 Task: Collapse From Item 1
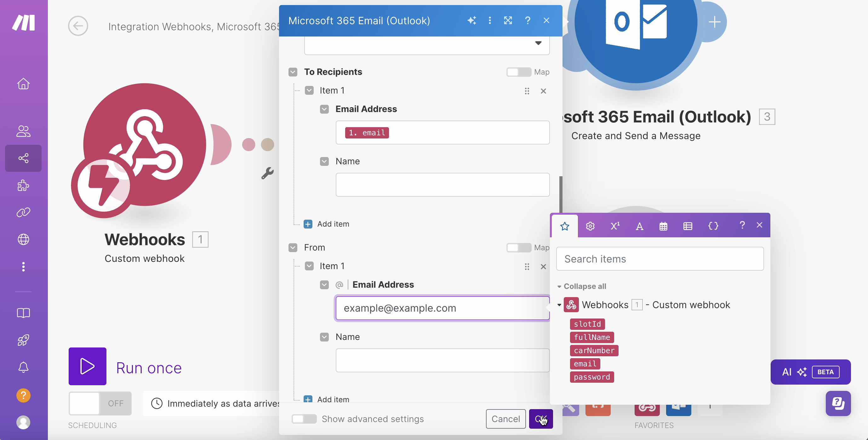coord(309,266)
